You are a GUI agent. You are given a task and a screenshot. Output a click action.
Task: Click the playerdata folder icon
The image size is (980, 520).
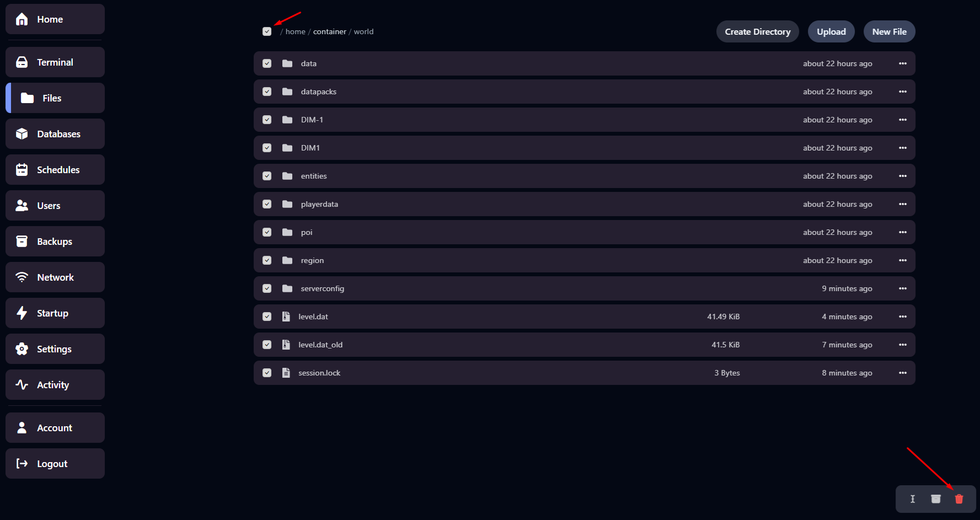(x=287, y=204)
